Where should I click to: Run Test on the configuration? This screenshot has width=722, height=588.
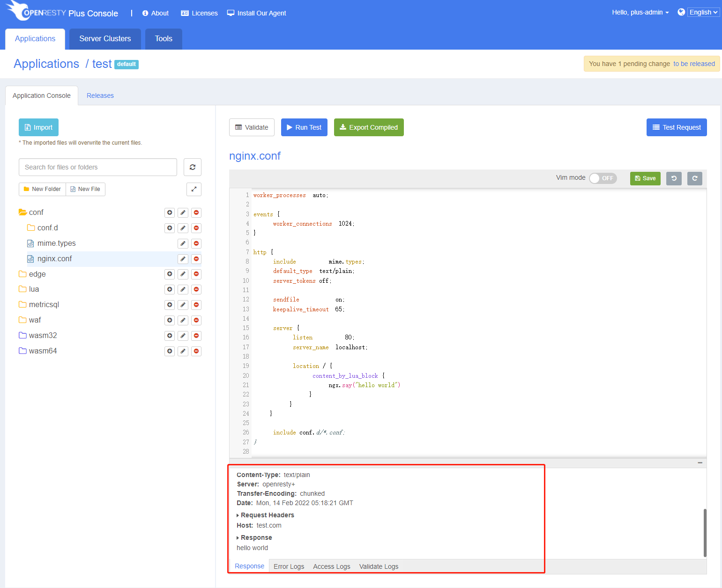[x=304, y=127]
